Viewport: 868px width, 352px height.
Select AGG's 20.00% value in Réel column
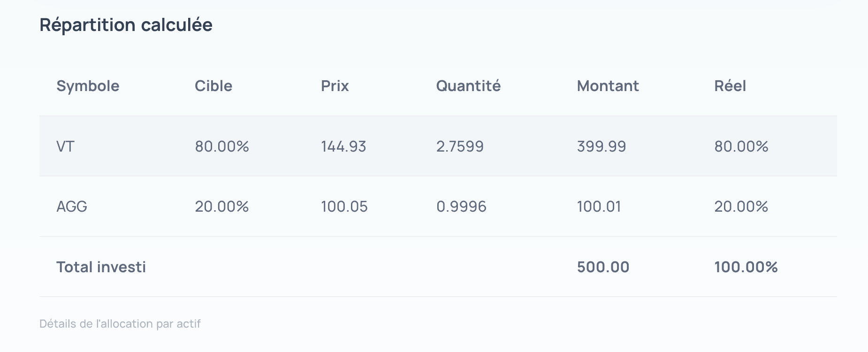(x=741, y=207)
